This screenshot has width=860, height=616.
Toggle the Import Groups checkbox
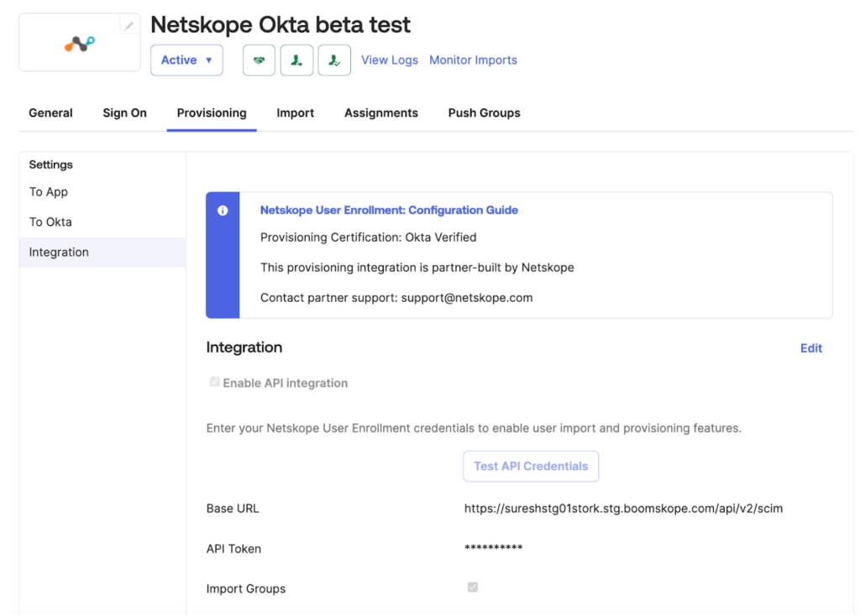click(473, 587)
